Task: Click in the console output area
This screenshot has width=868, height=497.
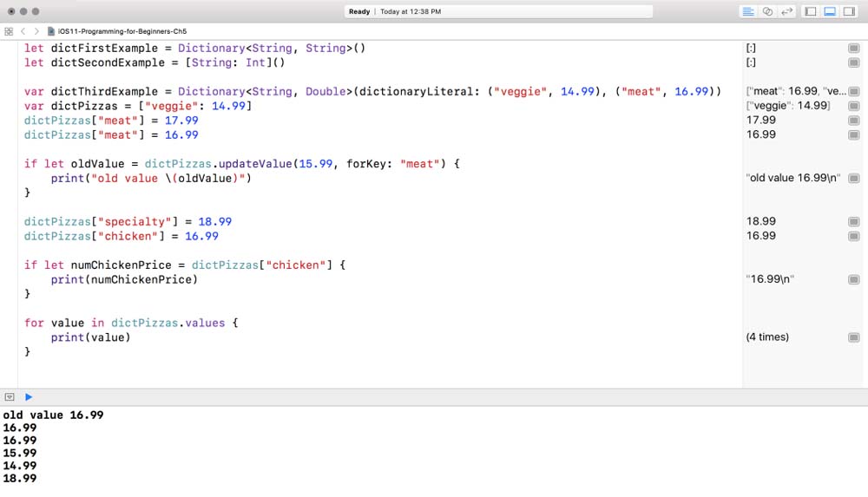Action: pyautogui.click(x=434, y=451)
